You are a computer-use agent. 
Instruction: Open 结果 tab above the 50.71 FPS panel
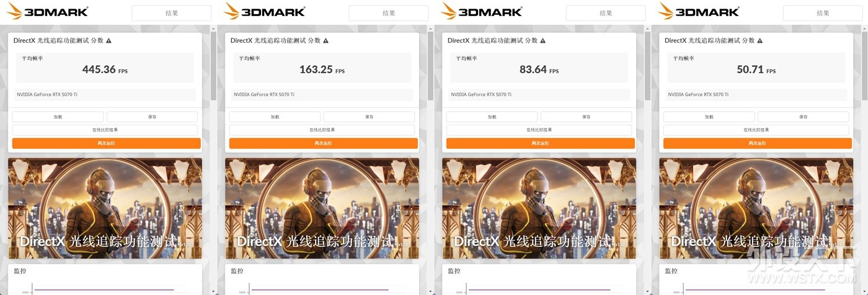pyautogui.click(x=823, y=13)
